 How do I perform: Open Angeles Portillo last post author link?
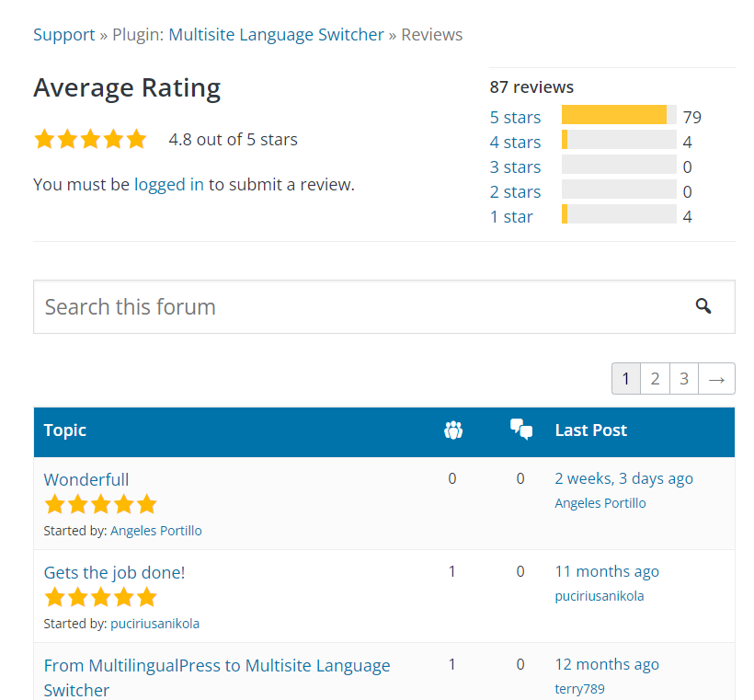coord(600,503)
